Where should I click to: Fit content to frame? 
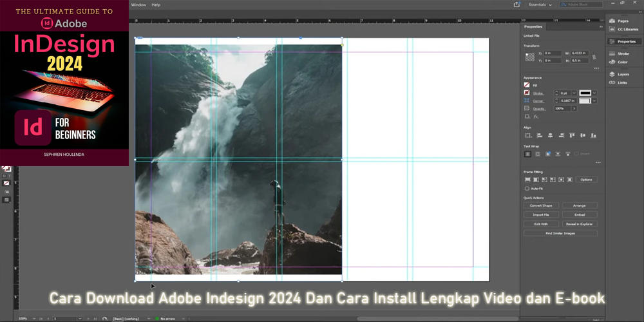coord(545,180)
